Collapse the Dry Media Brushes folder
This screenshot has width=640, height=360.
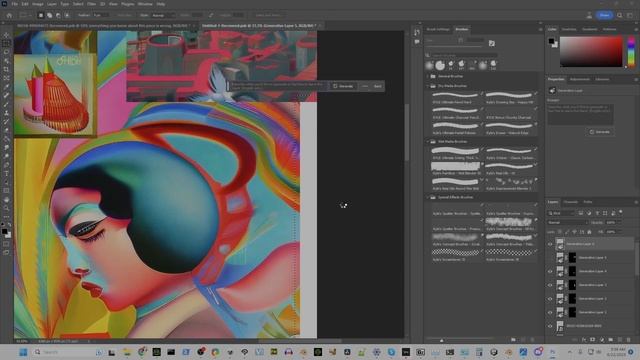coord(428,86)
